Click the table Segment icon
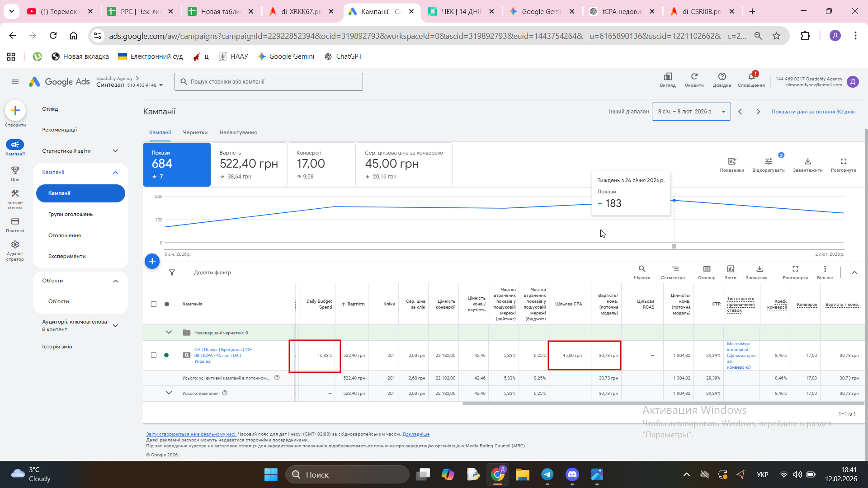The image size is (868, 488). 675,269
